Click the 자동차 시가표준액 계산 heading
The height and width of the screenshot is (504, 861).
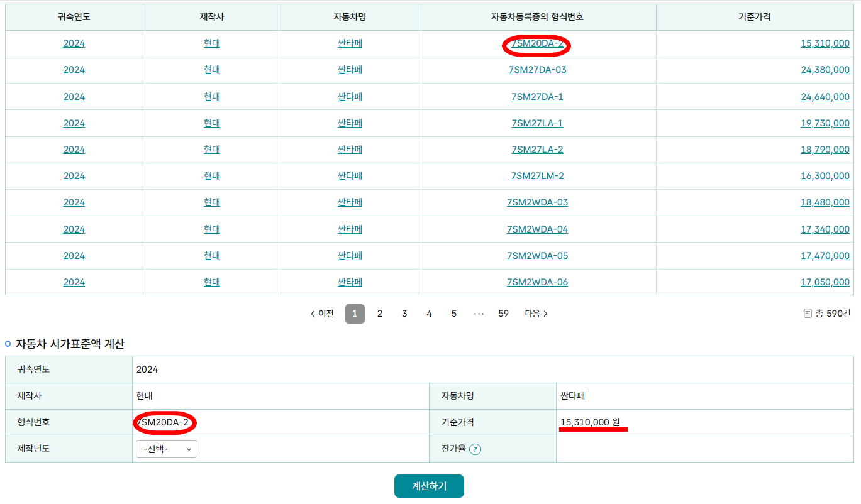(70, 344)
